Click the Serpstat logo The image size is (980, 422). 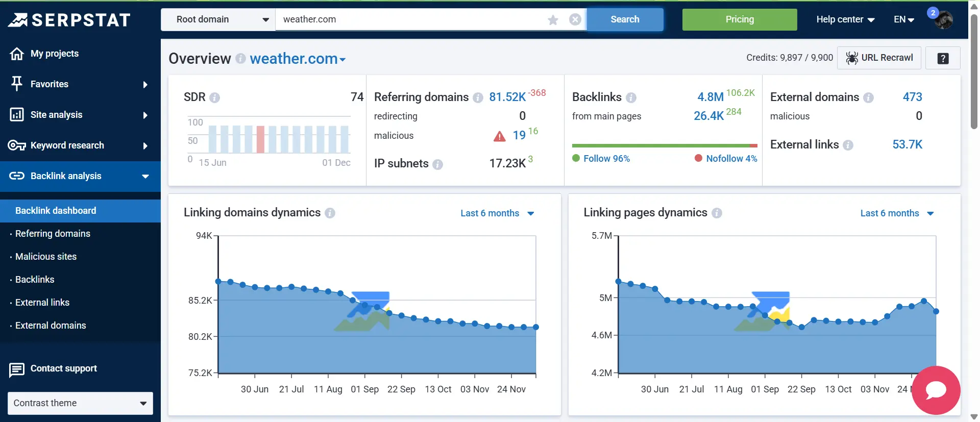(70, 20)
